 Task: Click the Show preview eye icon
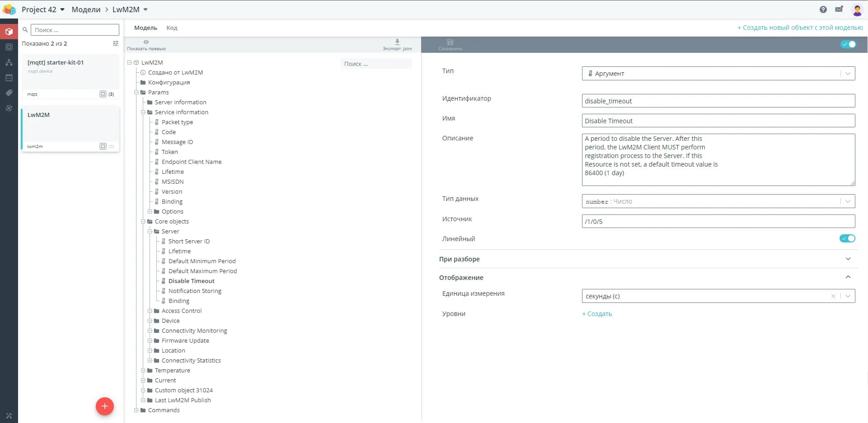(x=146, y=42)
